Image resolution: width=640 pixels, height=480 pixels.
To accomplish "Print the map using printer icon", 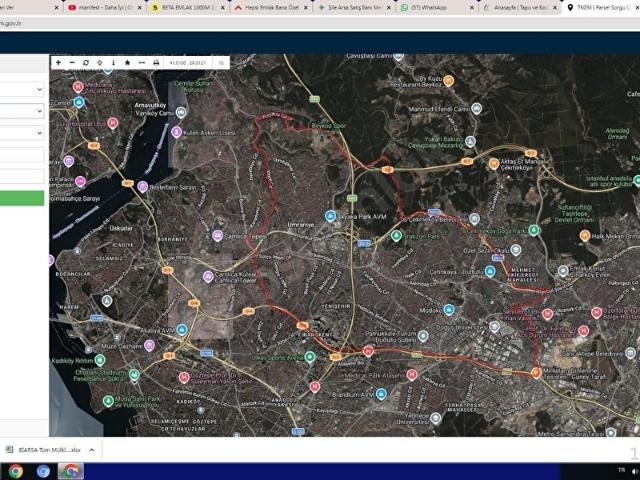I will pyautogui.click(x=156, y=62).
